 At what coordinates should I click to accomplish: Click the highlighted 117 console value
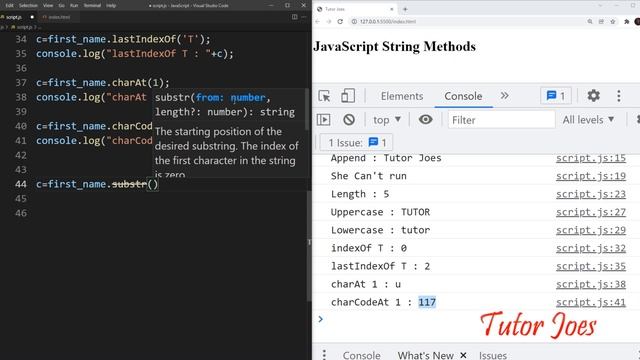click(x=427, y=302)
